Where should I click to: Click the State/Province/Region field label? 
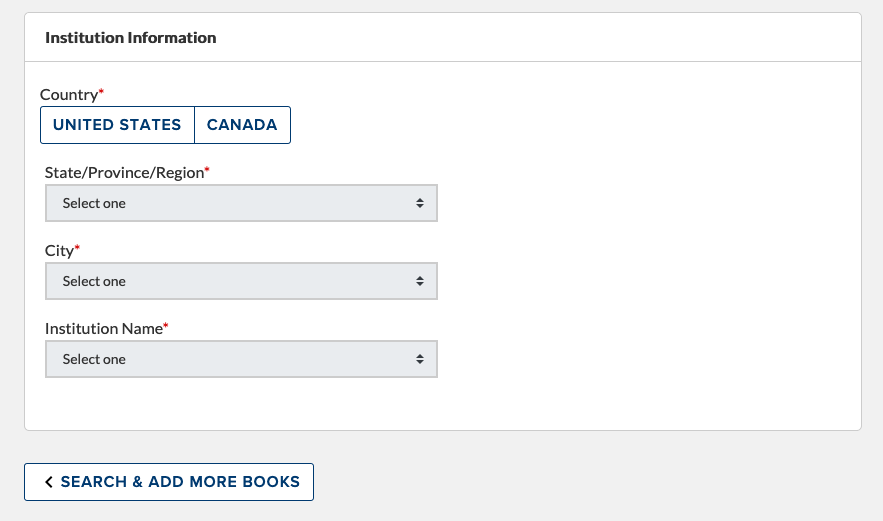[x=124, y=172]
